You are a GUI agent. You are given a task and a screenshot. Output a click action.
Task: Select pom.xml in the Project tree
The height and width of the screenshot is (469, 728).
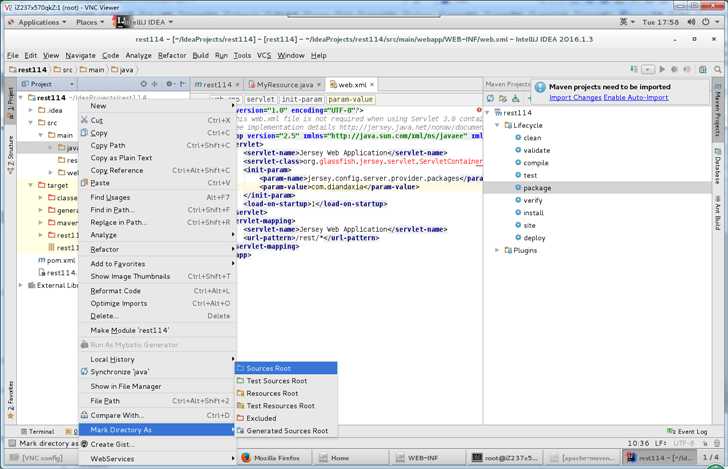point(57,260)
